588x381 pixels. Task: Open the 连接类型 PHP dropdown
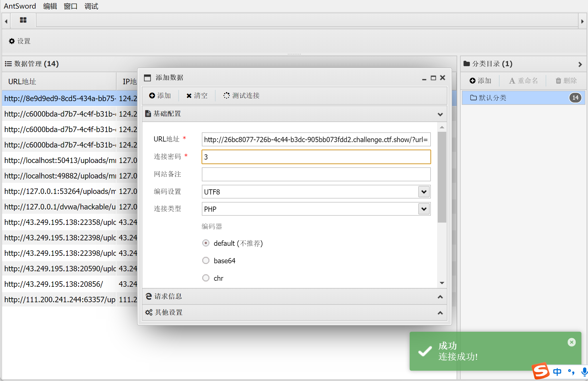click(x=424, y=209)
